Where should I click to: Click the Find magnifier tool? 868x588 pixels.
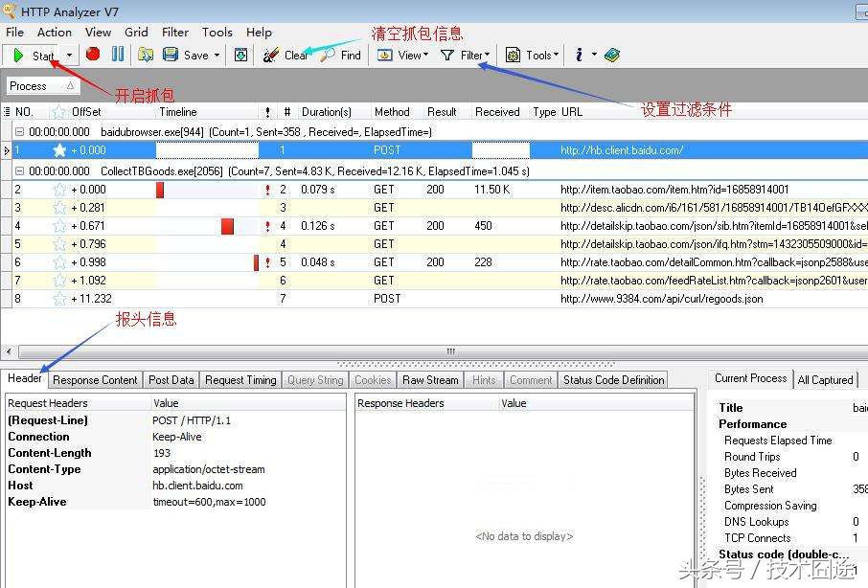tap(340, 55)
